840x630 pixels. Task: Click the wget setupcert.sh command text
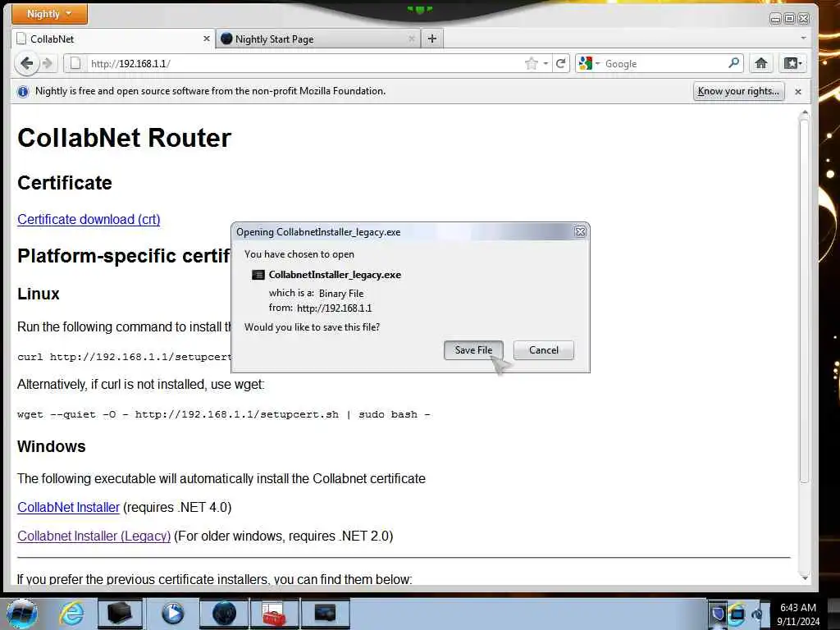coord(223,414)
